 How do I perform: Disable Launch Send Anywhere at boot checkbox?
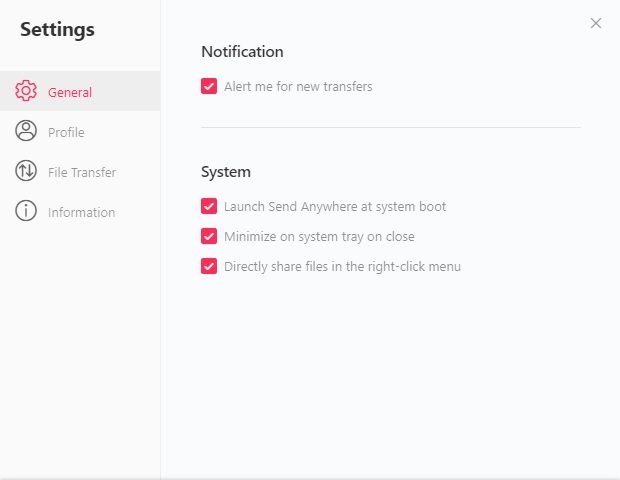(209, 206)
